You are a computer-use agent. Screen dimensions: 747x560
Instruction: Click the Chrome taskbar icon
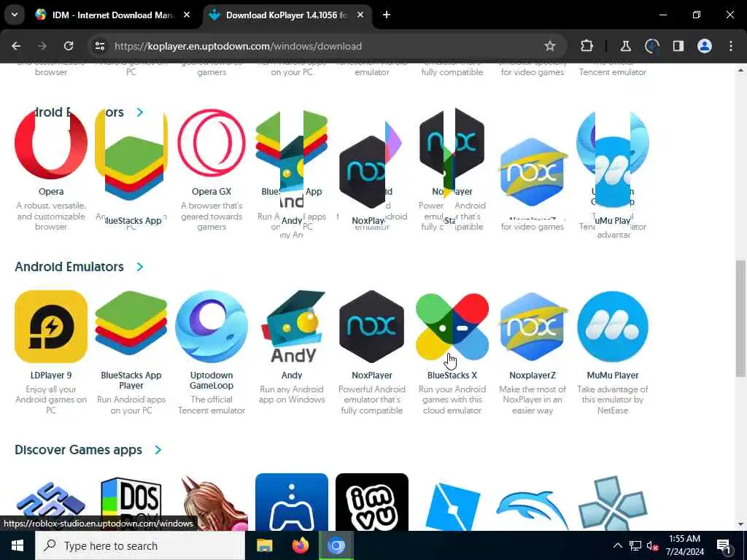[x=336, y=545]
